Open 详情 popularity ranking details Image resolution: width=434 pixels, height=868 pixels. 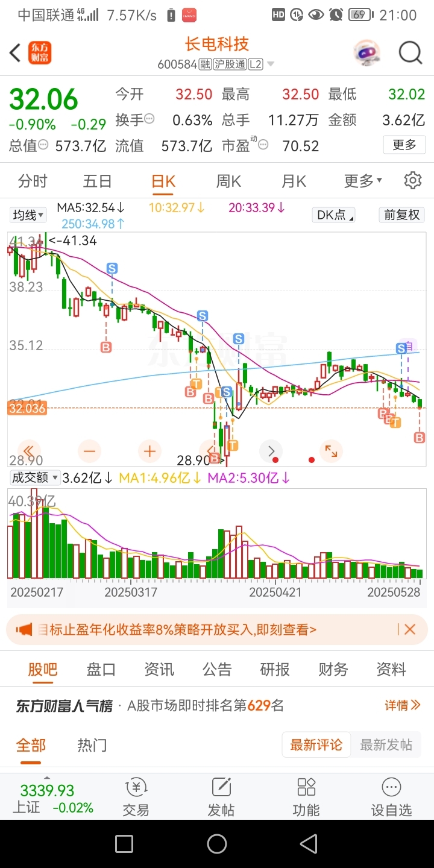click(402, 705)
